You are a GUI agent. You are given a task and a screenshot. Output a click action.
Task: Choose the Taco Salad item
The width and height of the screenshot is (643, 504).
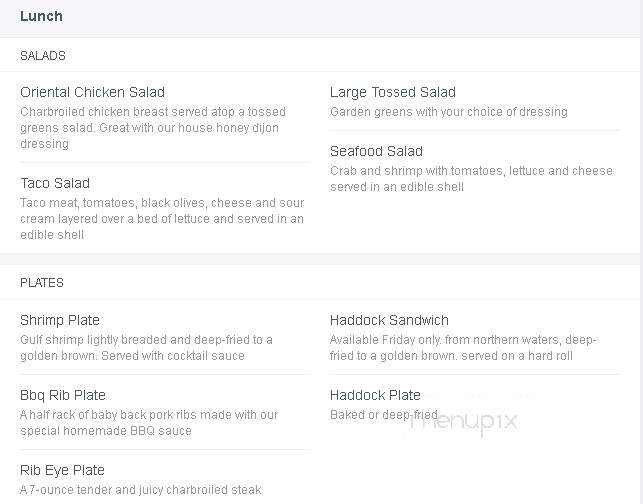point(55,183)
